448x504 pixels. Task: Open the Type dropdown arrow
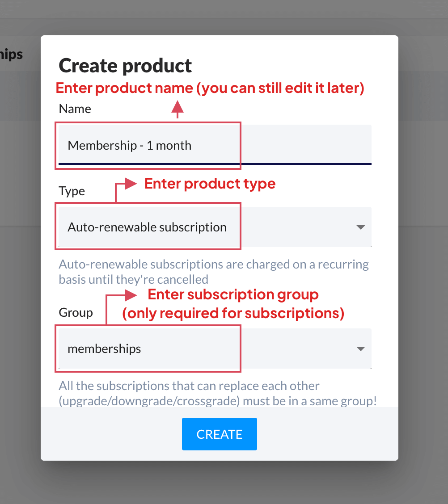[x=361, y=227]
